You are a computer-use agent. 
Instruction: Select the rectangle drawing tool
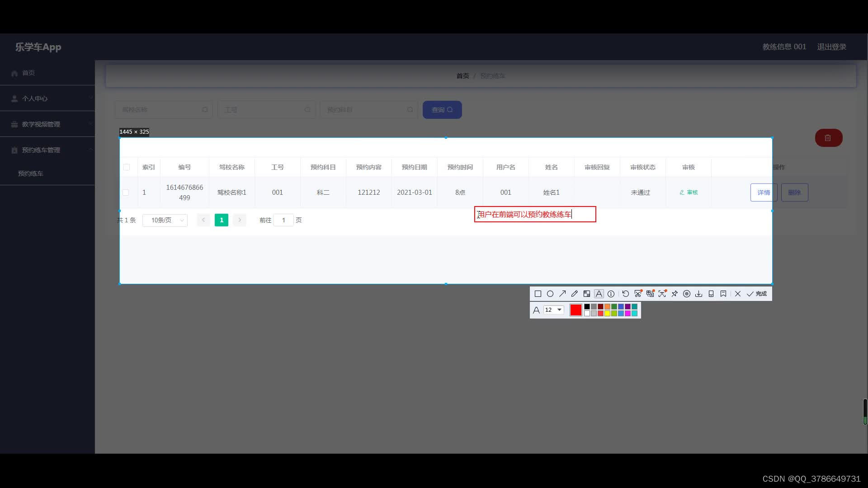tap(538, 294)
